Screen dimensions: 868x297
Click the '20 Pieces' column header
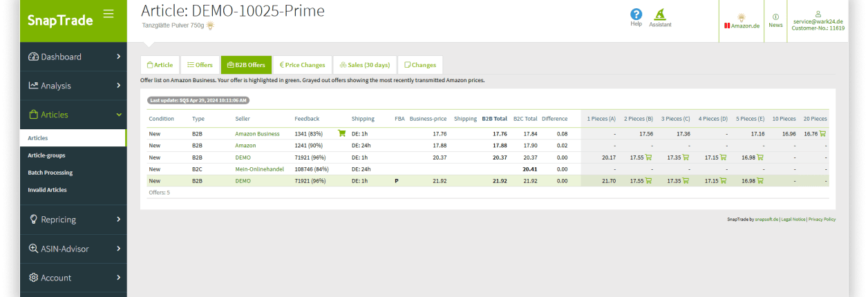[815, 119]
